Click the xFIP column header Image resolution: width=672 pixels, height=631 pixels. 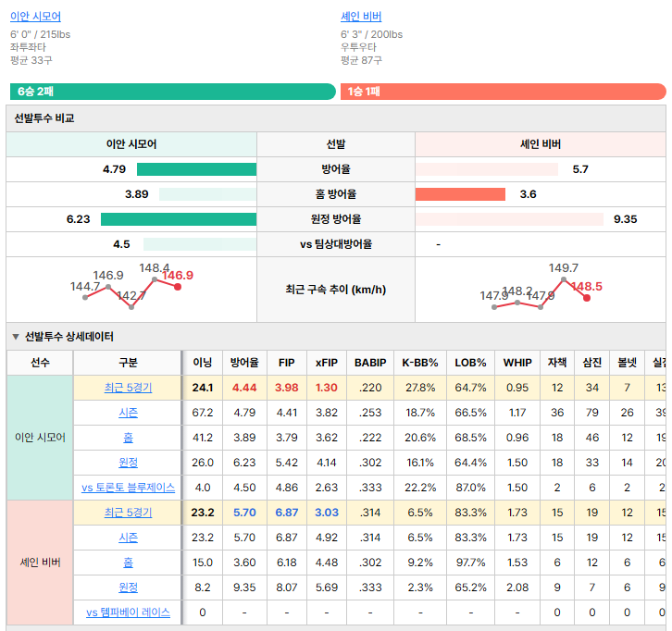[327, 363]
